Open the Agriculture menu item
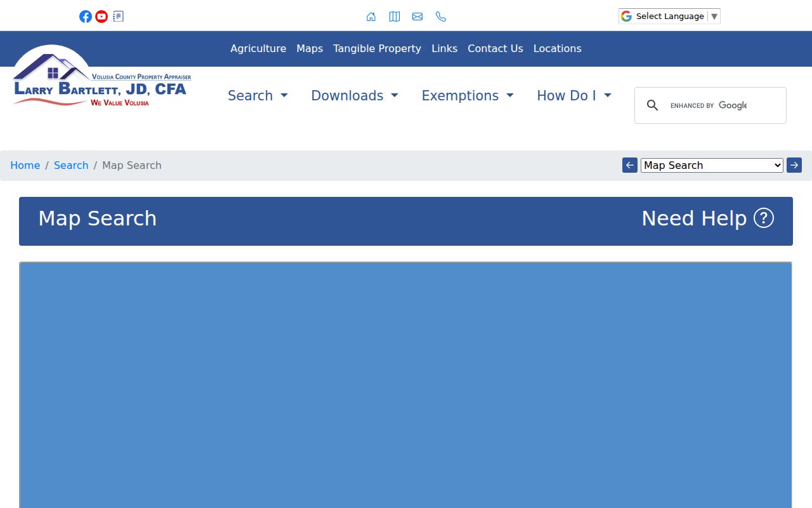This screenshot has width=812, height=508. coord(258,48)
